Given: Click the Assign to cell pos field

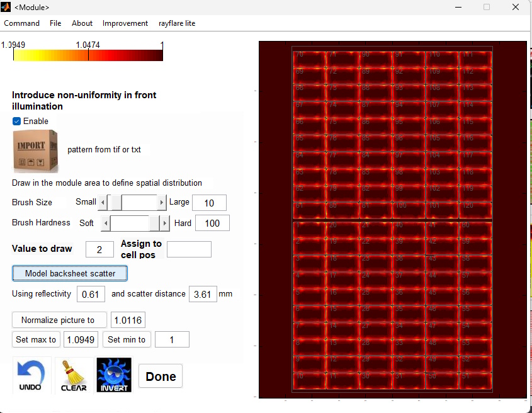Looking at the screenshot, I should pos(189,249).
